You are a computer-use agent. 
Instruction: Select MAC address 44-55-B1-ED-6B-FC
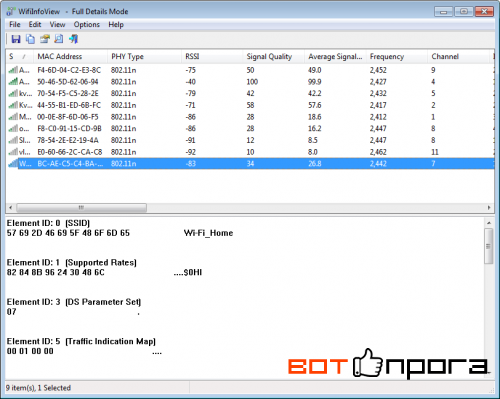[69, 105]
